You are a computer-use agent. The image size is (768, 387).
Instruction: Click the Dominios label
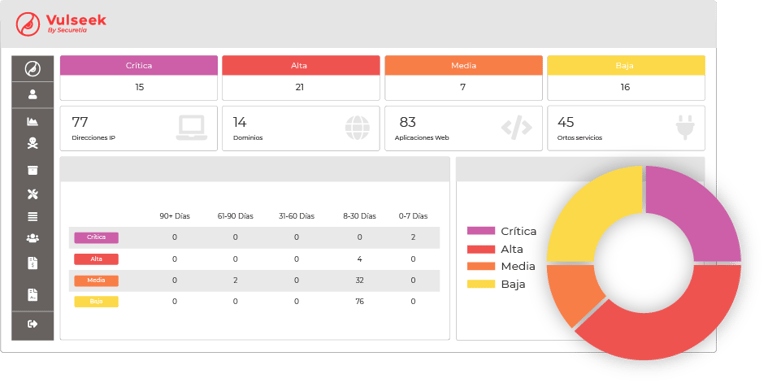pyautogui.click(x=248, y=138)
